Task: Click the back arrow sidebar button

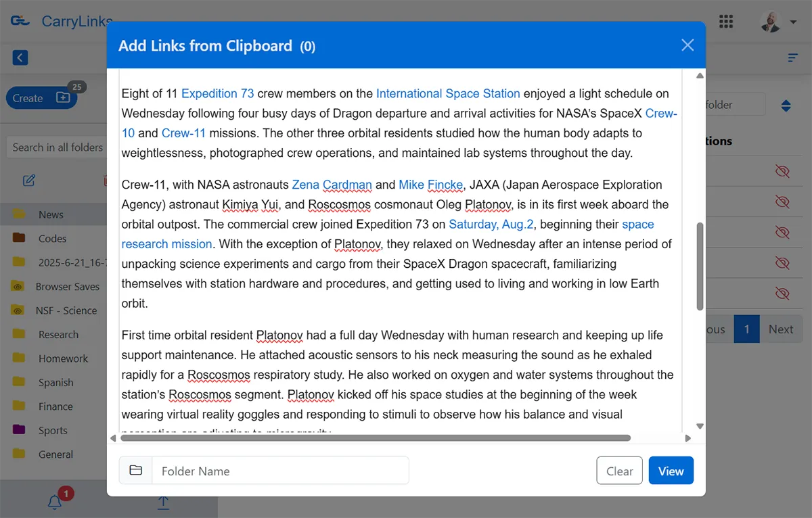Action: pos(20,57)
